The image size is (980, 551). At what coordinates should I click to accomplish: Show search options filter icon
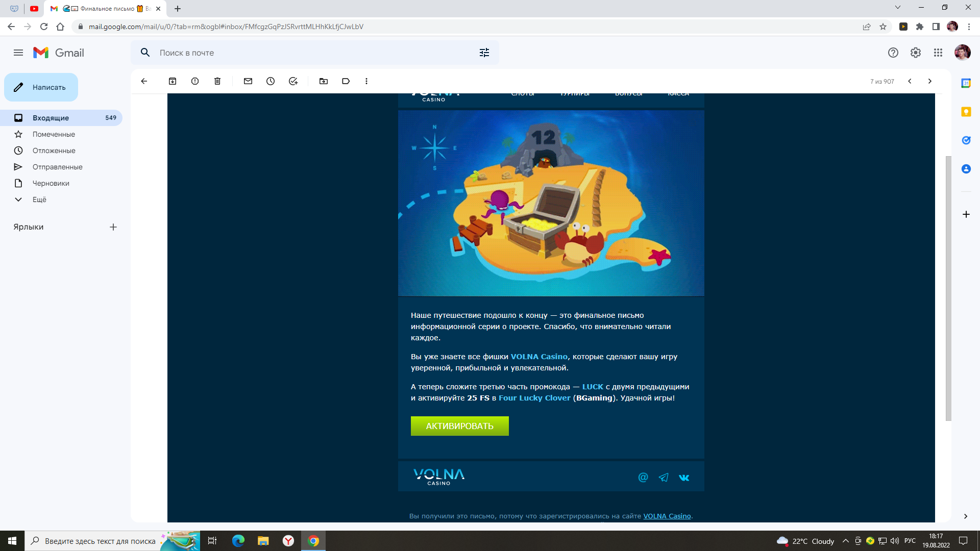[x=484, y=53]
